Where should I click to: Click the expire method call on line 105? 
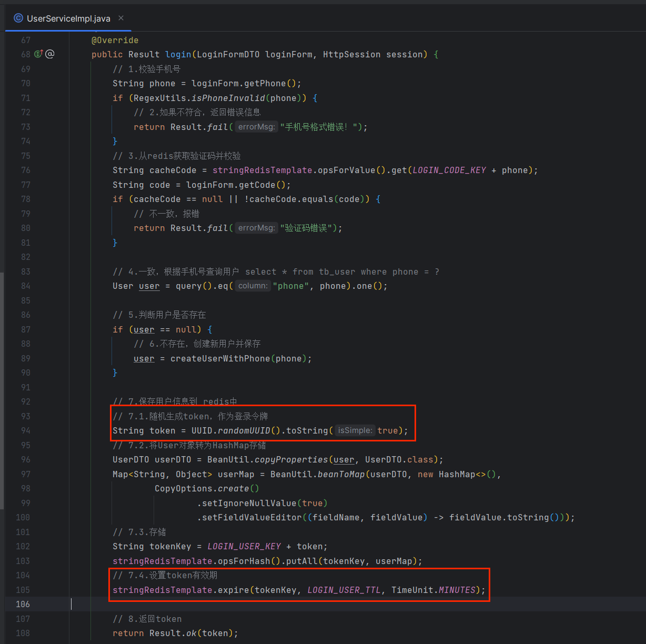coord(234,590)
